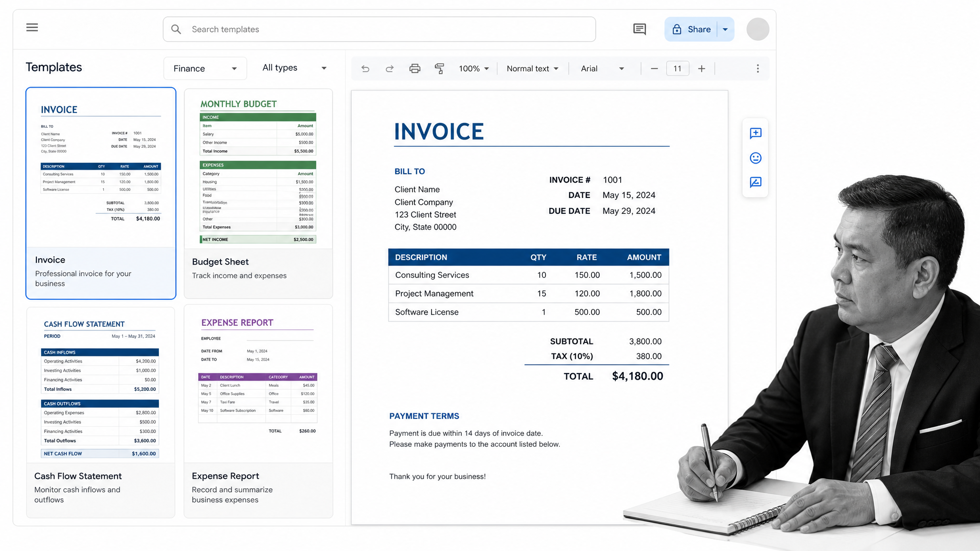980x551 pixels.
Task: Click amount 1,800.00 cell
Action: pyautogui.click(x=645, y=294)
